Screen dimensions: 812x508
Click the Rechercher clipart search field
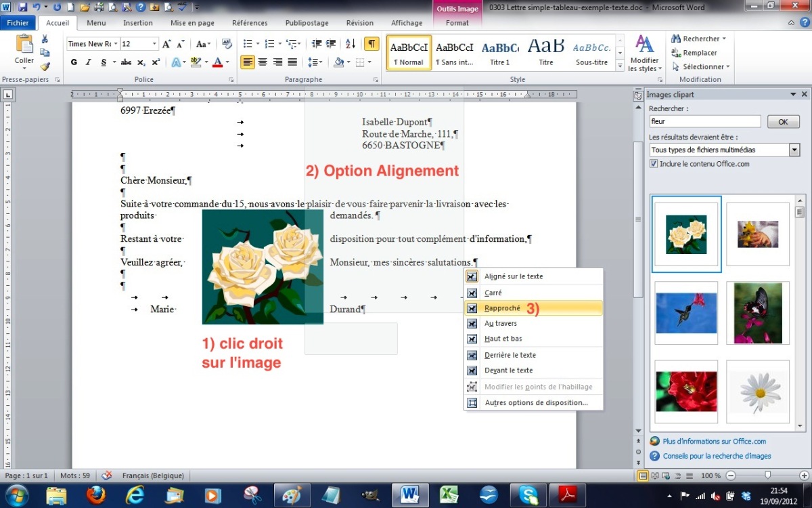pos(705,122)
